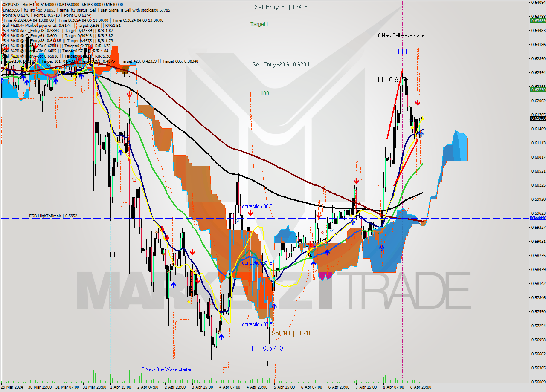Click the '4 Apr 07:00' time label
546x392 pixels.
(230, 387)
